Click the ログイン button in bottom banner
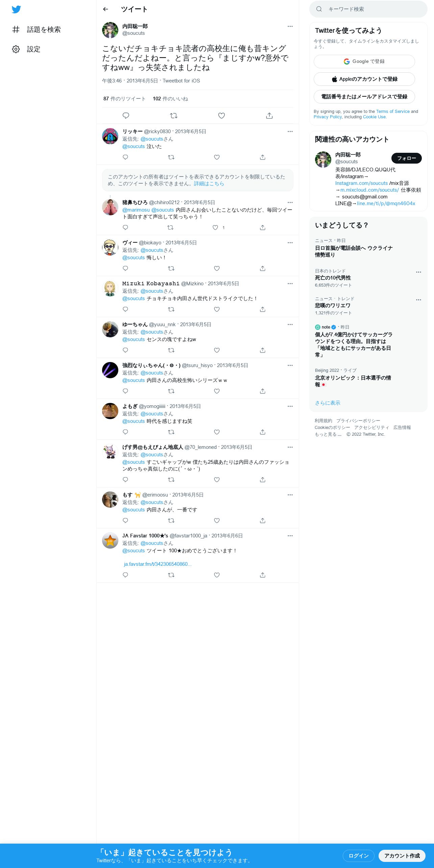This screenshot has width=434, height=868. (358, 855)
